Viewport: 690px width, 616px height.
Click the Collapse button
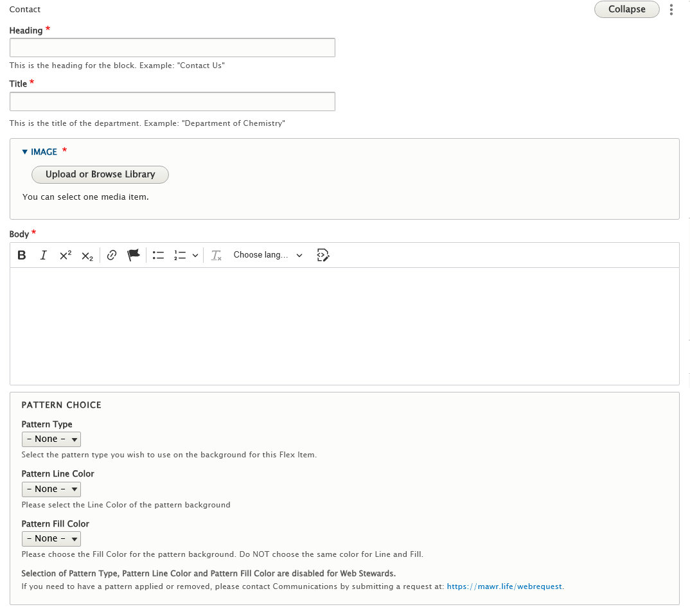point(626,9)
